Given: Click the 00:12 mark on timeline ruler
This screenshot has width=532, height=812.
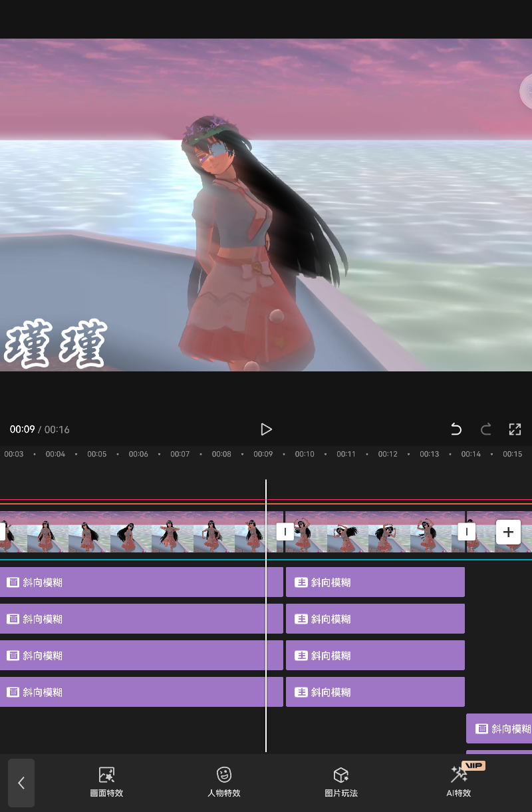Looking at the screenshot, I should click(x=388, y=454).
